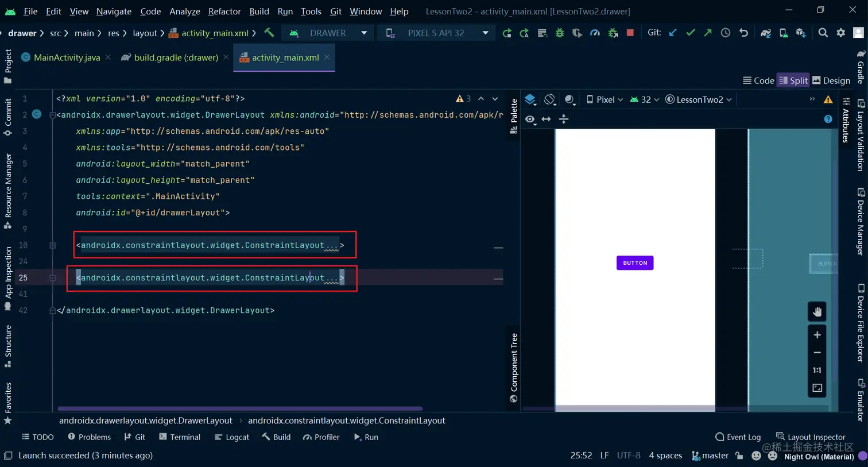Screen dimensions: 868x467
Task: Open the Device Manager toolbar icon
Action: 784,33
